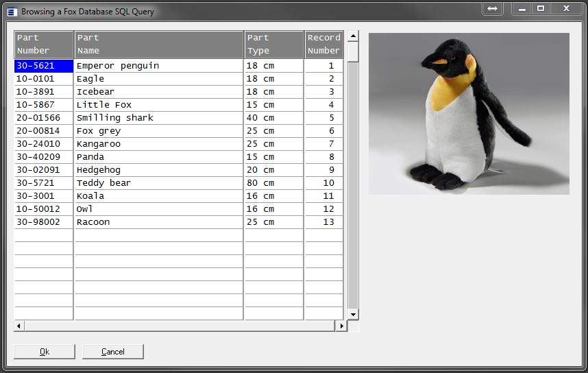Click the Part Number column header

(x=44, y=44)
